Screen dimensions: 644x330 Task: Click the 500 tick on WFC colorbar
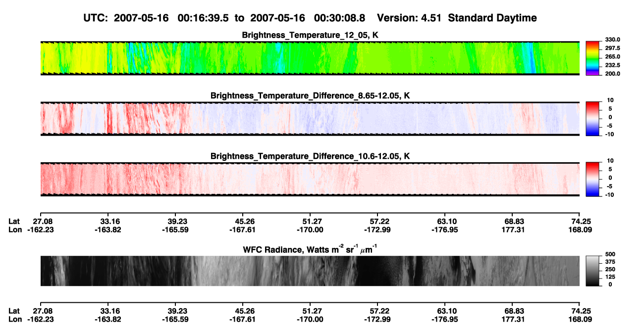click(610, 253)
